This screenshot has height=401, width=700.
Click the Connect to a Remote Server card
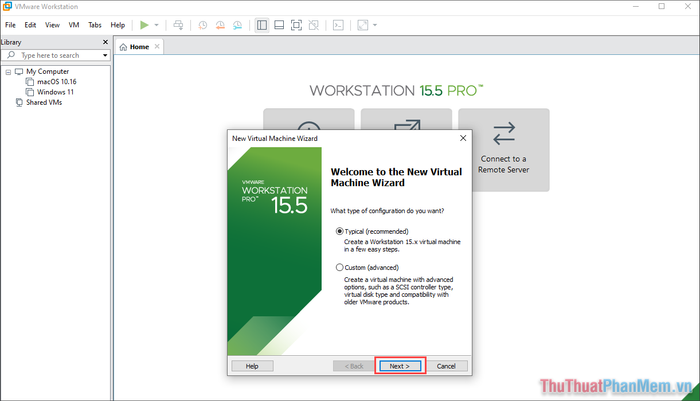tap(504, 150)
